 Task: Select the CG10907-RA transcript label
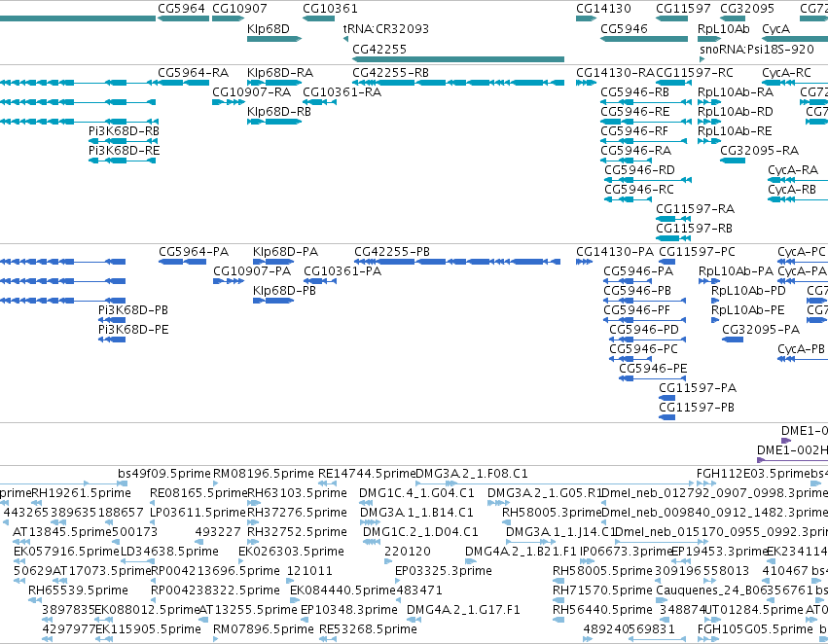(251, 91)
